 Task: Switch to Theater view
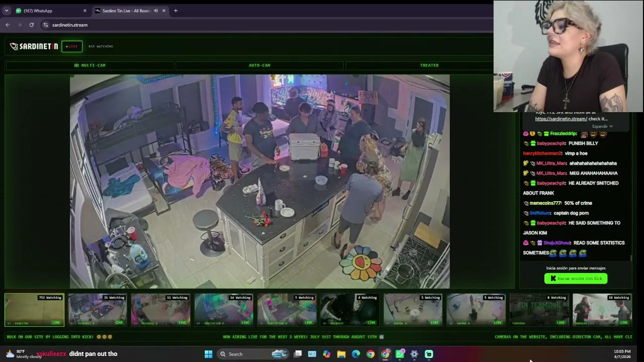click(429, 65)
